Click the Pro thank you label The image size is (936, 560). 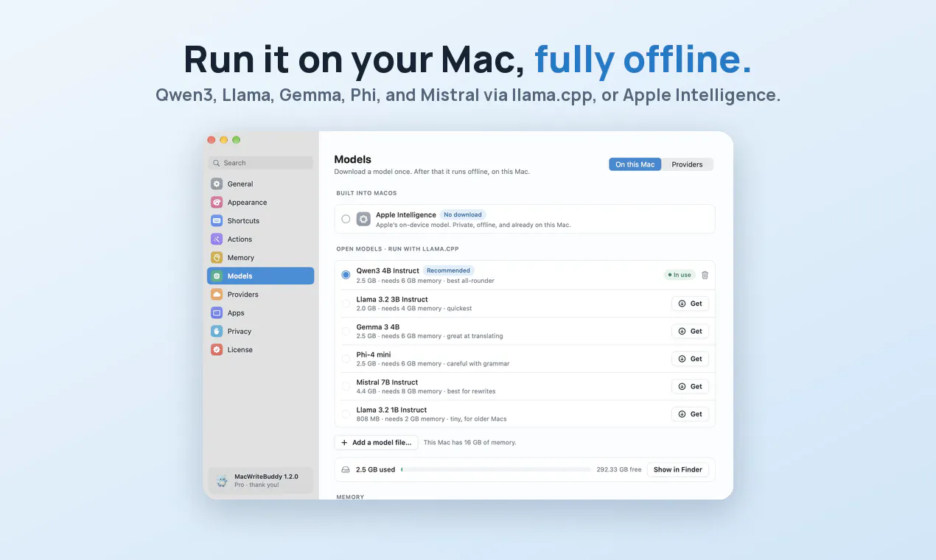pos(256,485)
